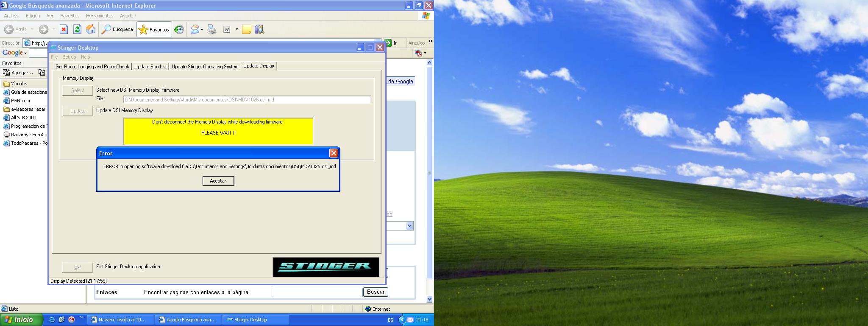Click the Aceptar button in Error dialog
Image resolution: width=868 pixels, height=326 pixels.
click(x=218, y=181)
